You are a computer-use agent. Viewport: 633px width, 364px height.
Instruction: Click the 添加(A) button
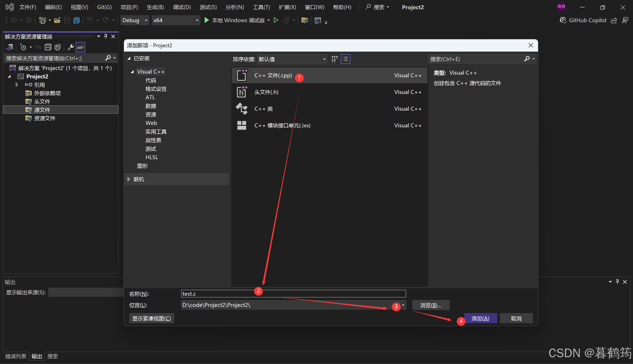[x=480, y=318]
